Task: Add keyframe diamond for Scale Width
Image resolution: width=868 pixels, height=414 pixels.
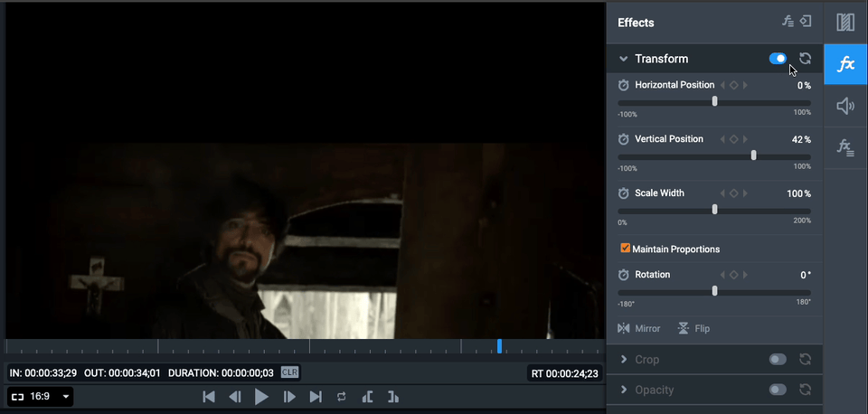Action: [x=733, y=193]
